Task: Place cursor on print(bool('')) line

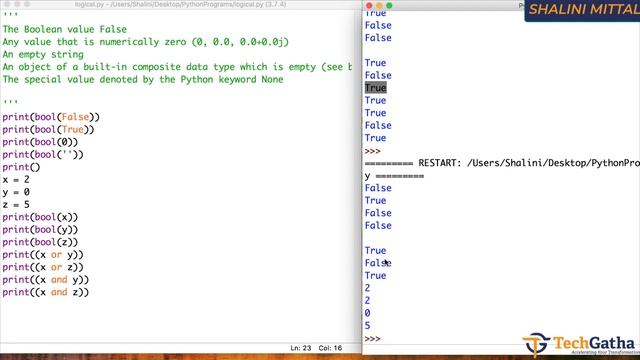Action: [43, 155]
